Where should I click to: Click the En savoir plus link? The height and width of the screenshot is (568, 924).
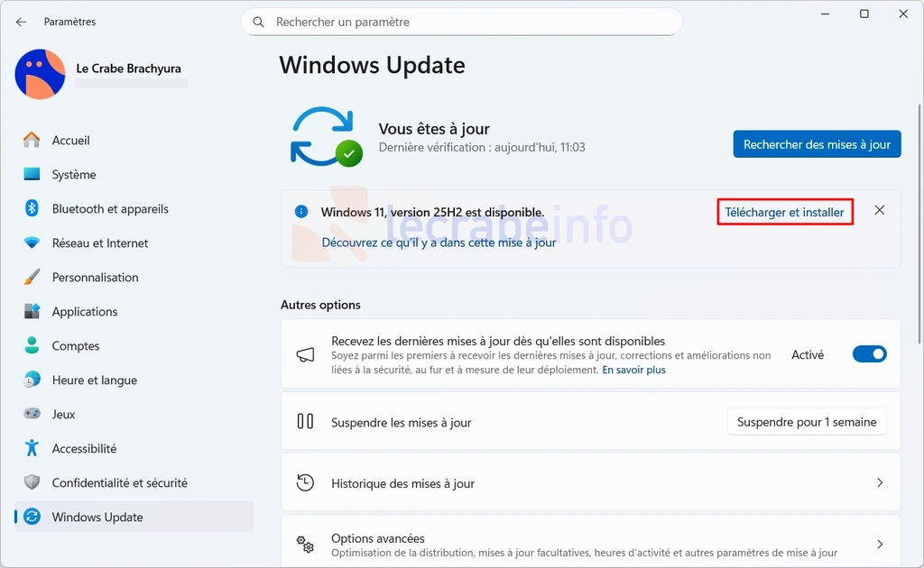[x=633, y=370]
